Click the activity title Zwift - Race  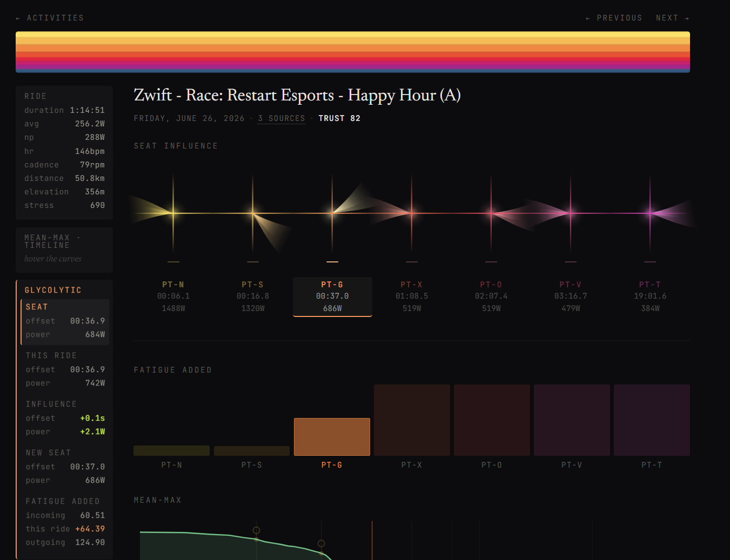[297, 96]
